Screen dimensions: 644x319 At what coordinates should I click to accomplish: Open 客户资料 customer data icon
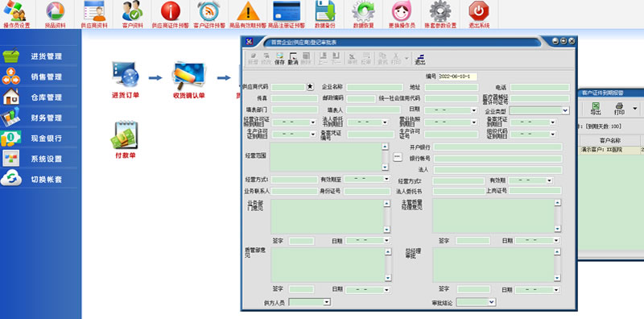point(132,14)
